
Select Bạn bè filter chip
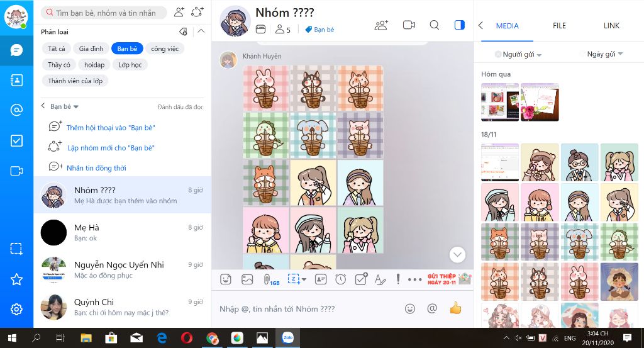[127, 48]
